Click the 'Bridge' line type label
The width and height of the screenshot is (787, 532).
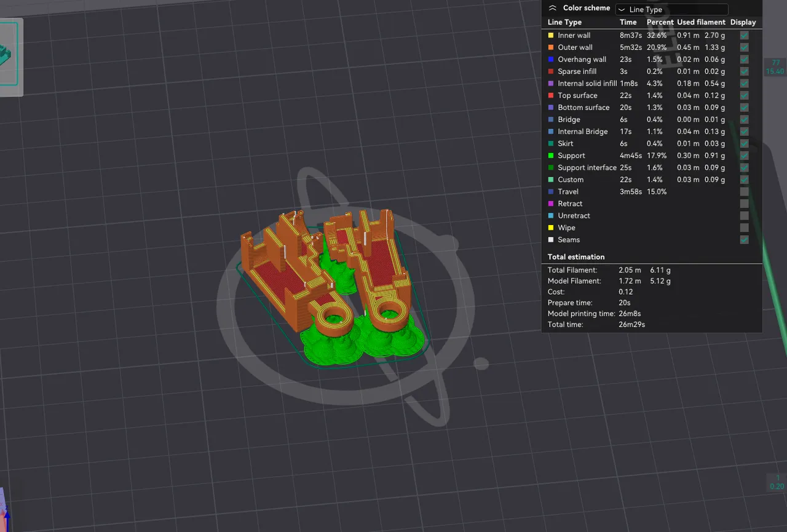[569, 119]
